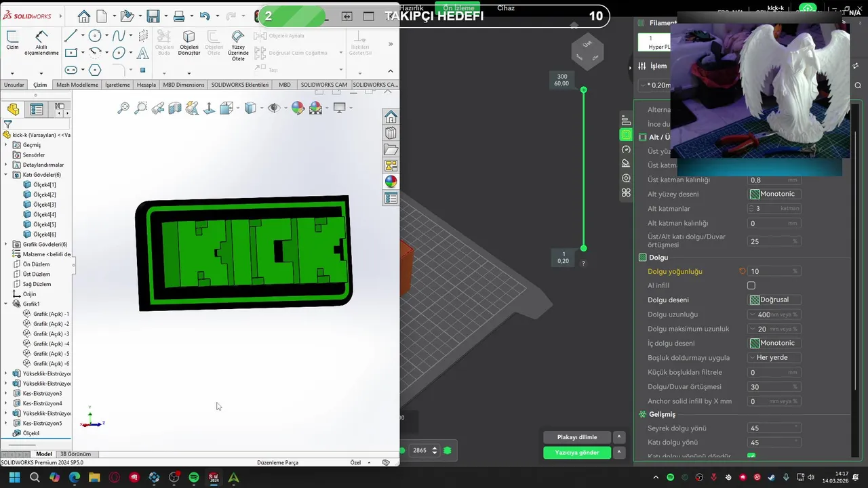
Task: Click the Üst katman kalınlığı field
Action: (x=774, y=180)
